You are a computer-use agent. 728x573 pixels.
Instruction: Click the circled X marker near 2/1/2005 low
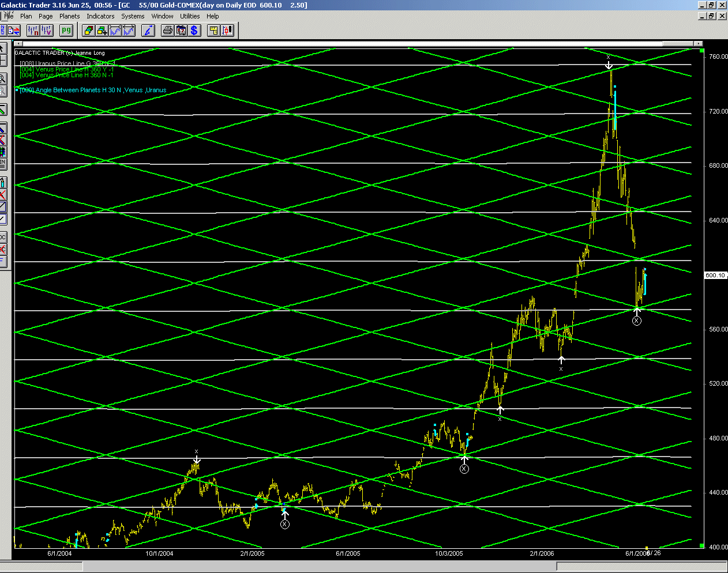tap(285, 524)
